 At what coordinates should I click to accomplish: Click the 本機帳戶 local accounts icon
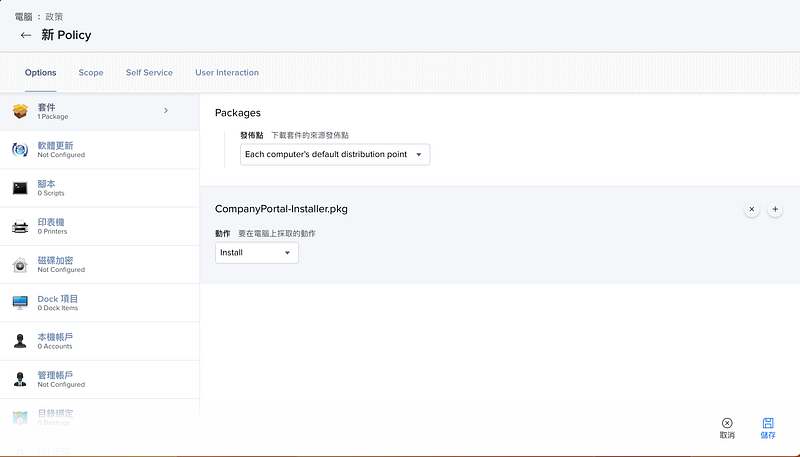pyautogui.click(x=20, y=341)
